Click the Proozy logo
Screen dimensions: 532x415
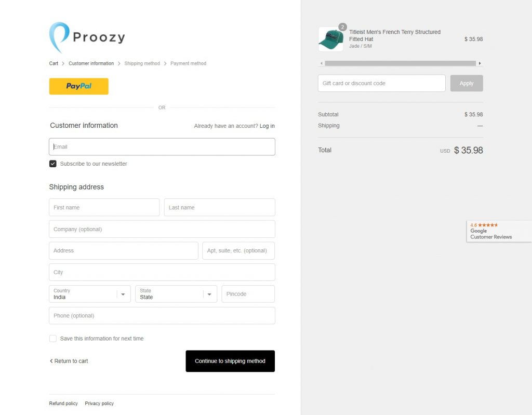coord(87,37)
